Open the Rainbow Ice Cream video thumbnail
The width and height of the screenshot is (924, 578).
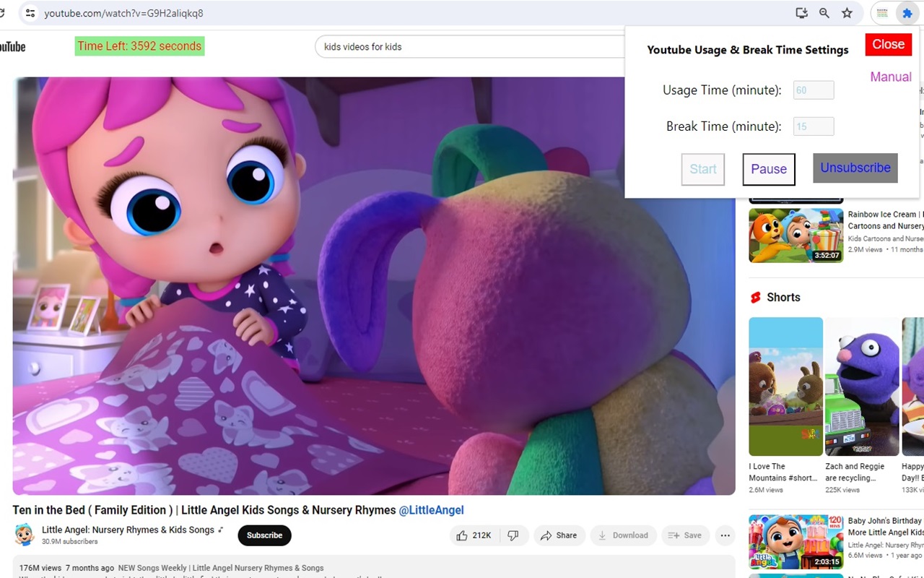pyautogui.click(x=796, y=236)
